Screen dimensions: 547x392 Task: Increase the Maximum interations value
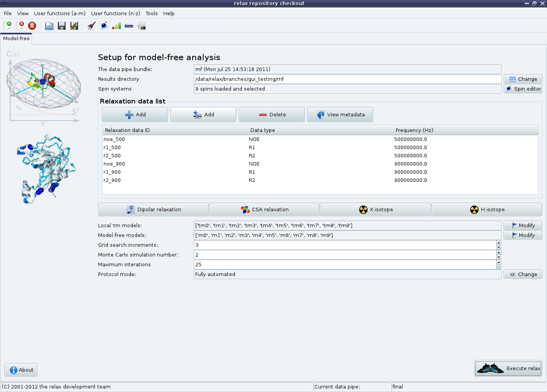499,262
